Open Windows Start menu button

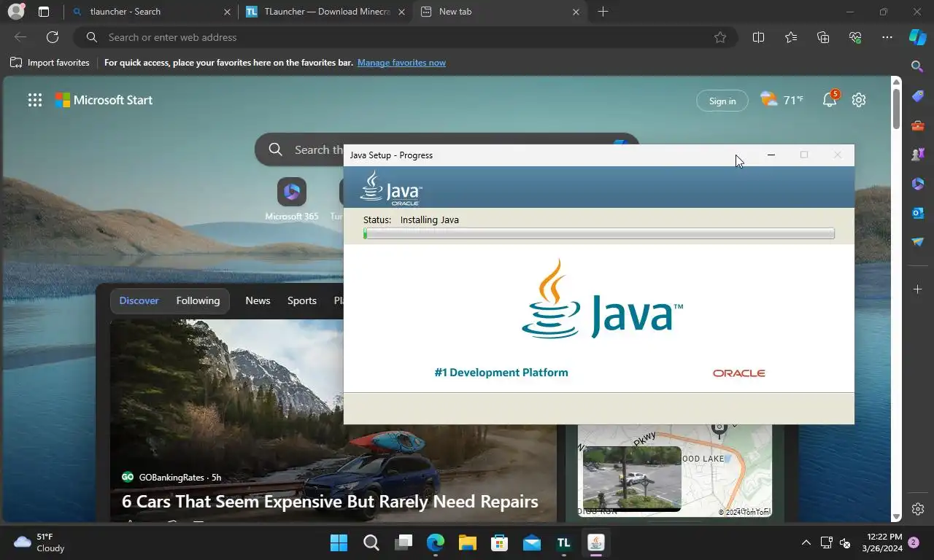tap(339, 543)
